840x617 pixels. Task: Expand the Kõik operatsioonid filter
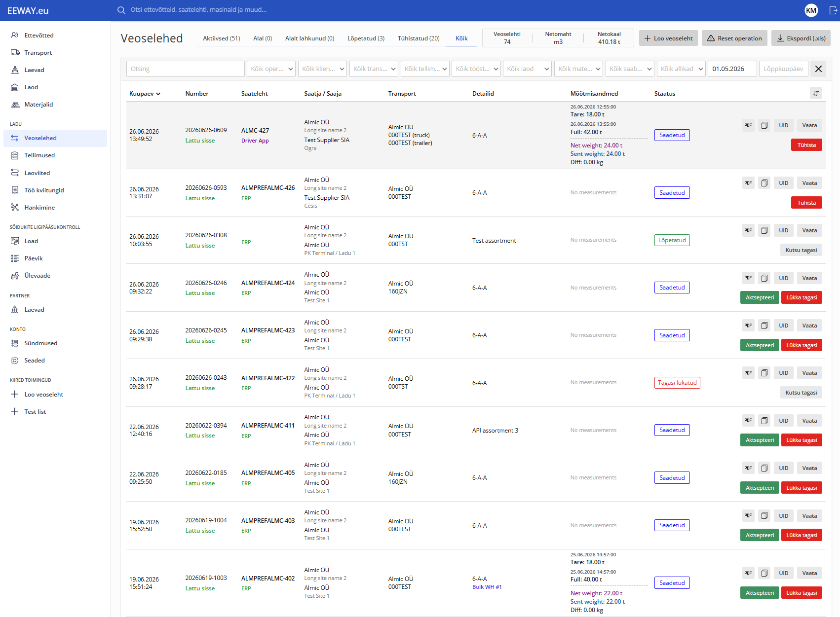271,69
